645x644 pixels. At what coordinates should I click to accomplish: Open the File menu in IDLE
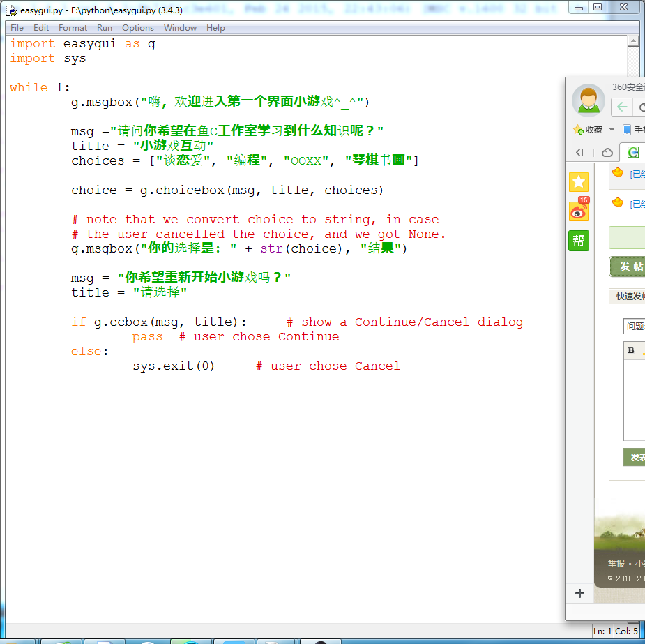pyautogui.click(x=17, y=28)
